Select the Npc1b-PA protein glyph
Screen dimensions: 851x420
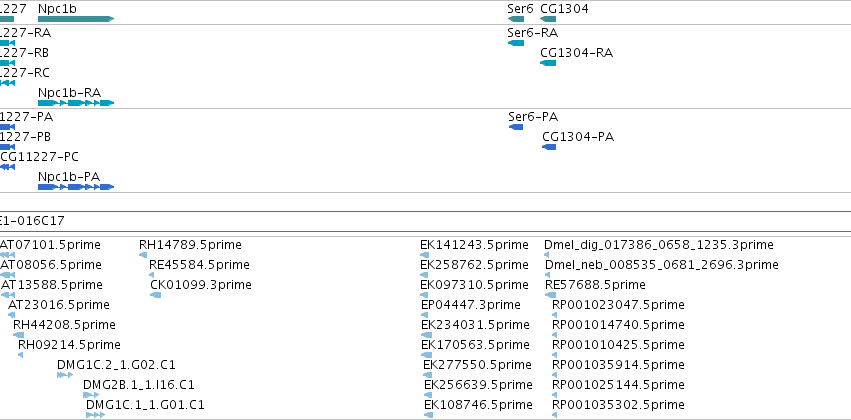click(76, 187)
